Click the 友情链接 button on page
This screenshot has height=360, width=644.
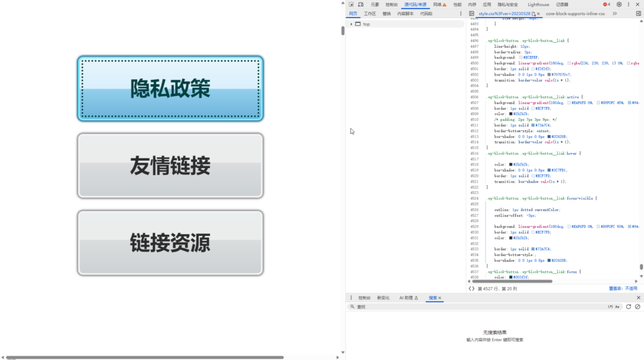click(x=170, y=166)
